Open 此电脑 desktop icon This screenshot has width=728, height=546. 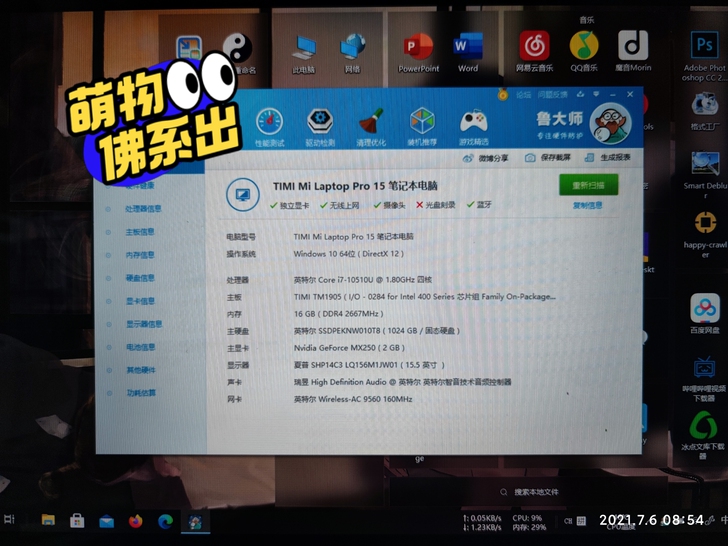point(304,54)
